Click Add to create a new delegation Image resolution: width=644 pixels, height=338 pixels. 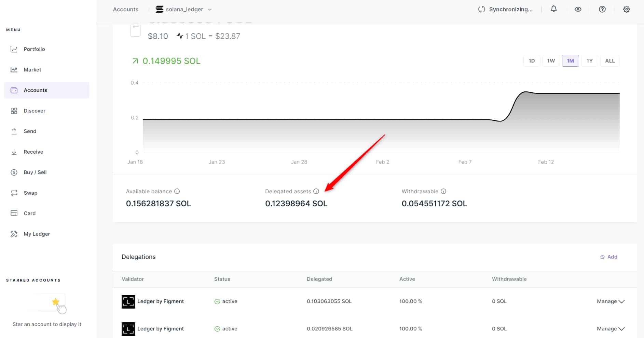coord(608,257)
